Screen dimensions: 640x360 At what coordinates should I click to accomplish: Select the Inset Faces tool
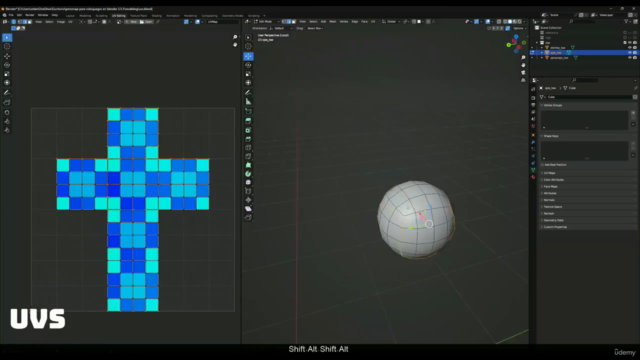[248, 130]
